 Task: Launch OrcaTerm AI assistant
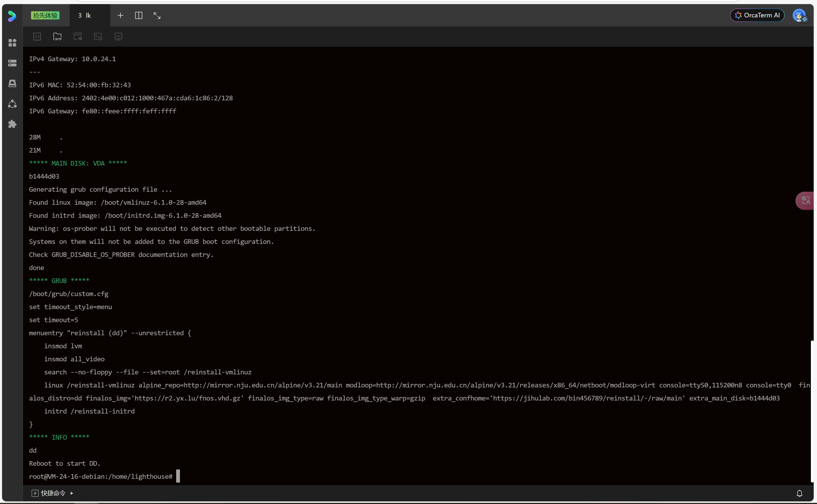coord(757,15)
